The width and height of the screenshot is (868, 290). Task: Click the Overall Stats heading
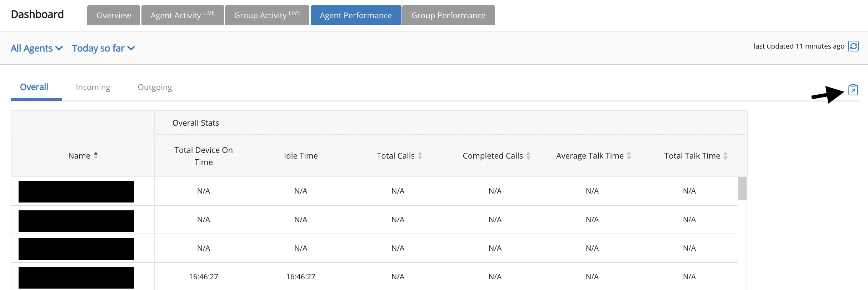point(196,123)
